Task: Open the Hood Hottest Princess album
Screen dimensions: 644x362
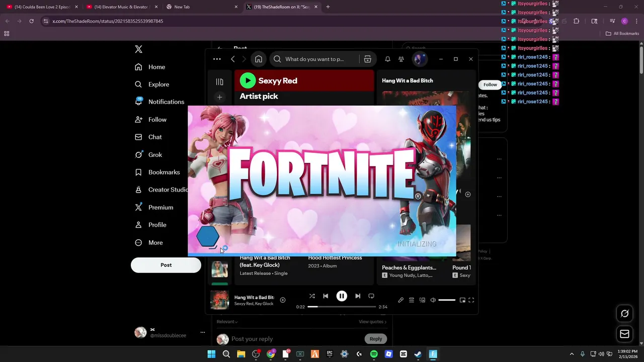Action: 335,258
